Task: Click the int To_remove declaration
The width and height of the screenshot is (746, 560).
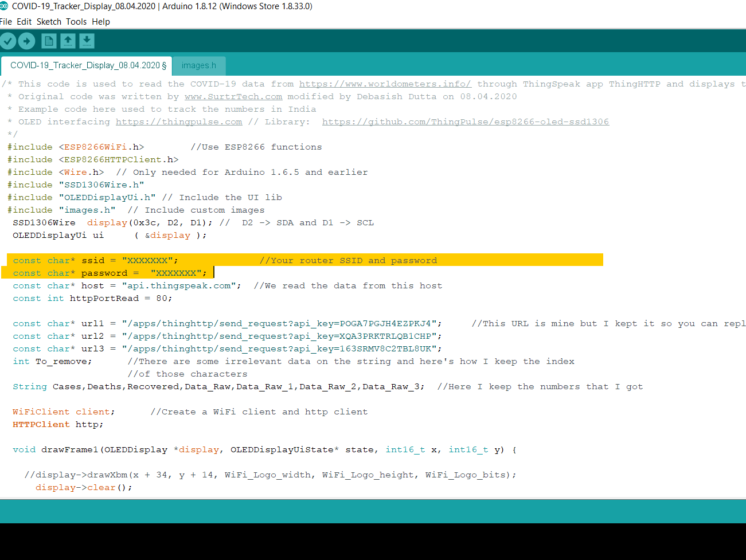Action: (x=52, y=361)
